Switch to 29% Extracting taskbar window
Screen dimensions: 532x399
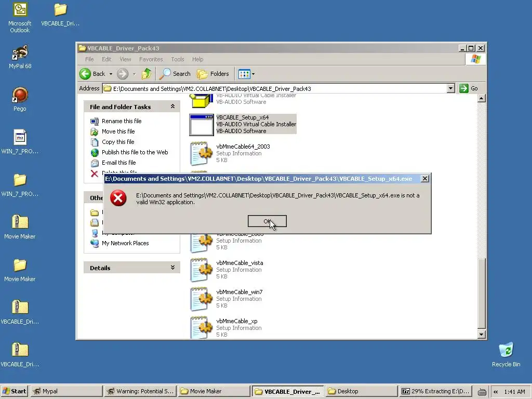436,391
